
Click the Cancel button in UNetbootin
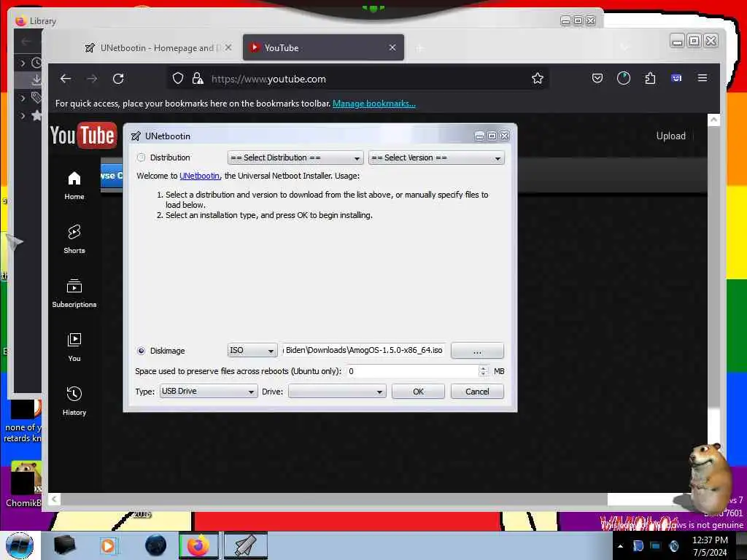coord(477,392)
